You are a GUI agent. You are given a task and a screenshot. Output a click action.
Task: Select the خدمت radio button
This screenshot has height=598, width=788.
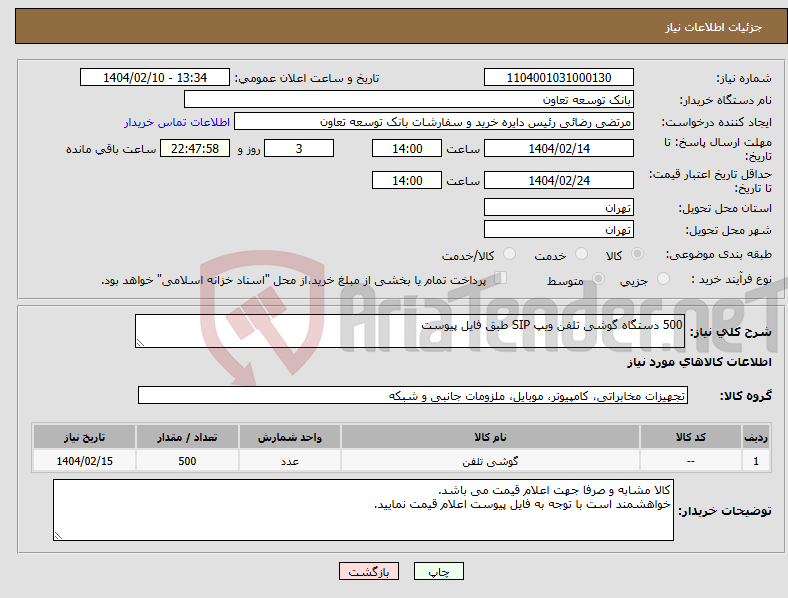pos(581,254)
